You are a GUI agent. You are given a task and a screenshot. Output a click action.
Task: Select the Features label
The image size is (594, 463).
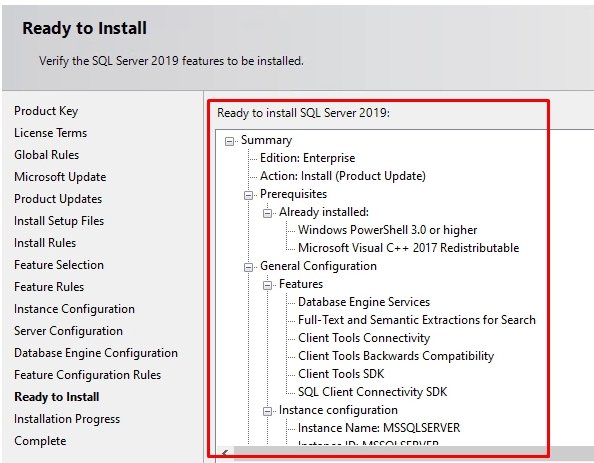point(301,284)
